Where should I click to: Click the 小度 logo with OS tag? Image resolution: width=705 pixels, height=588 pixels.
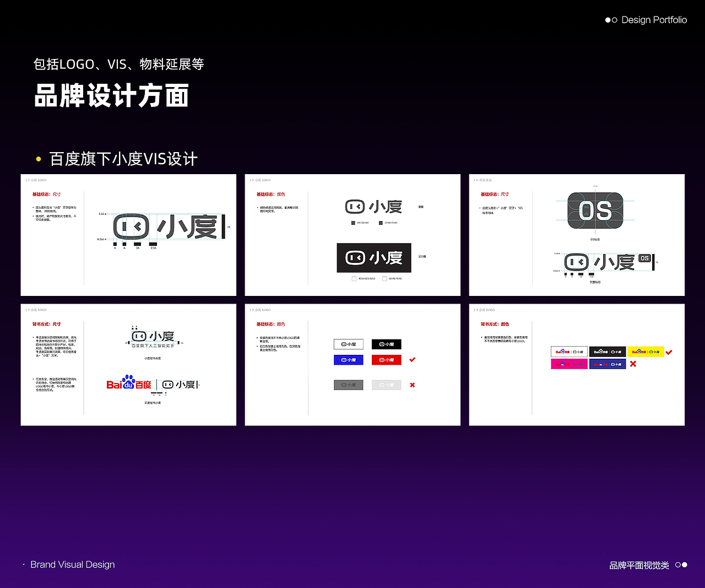(609, 262)
